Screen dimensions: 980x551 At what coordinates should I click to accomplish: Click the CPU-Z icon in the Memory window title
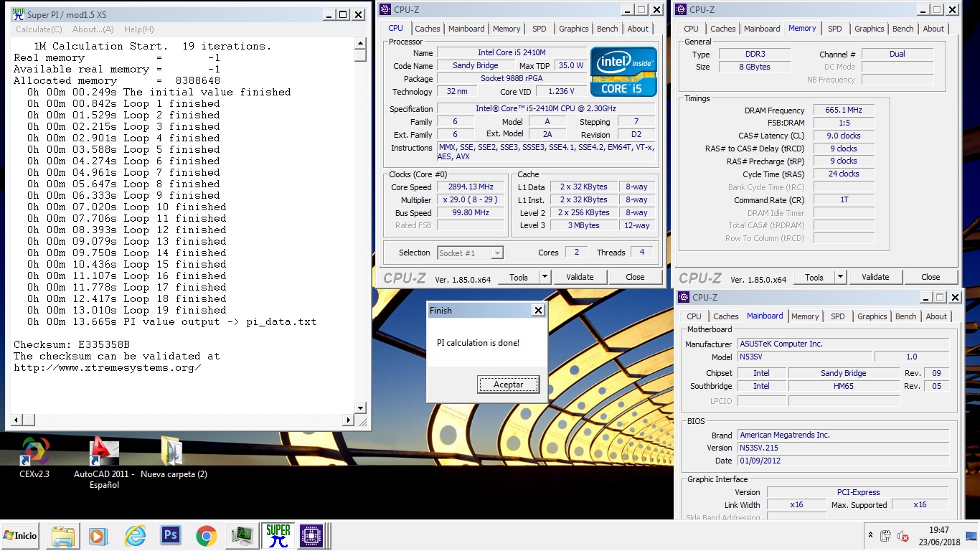click(x=681, y=9)
